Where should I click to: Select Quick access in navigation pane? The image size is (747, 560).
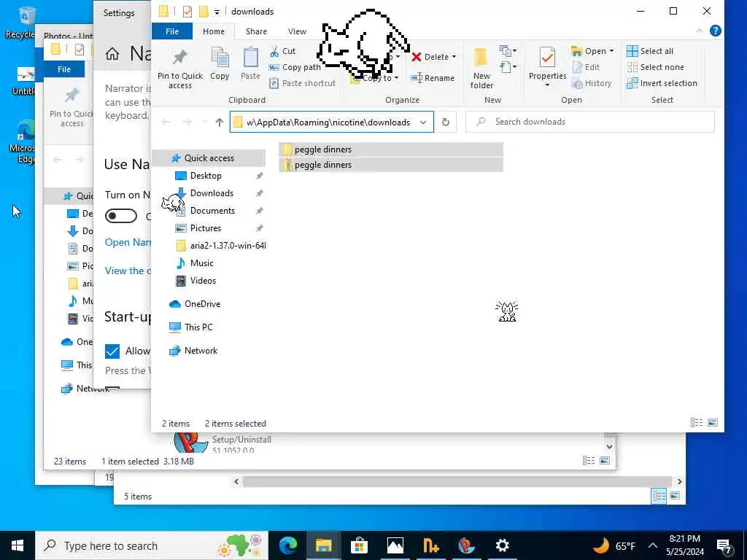209,158
